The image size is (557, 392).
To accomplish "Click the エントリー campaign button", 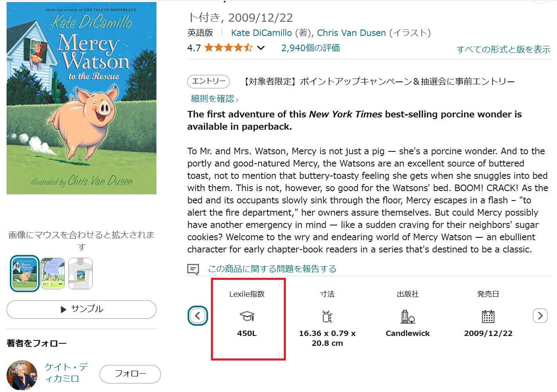I will [208, 81].
